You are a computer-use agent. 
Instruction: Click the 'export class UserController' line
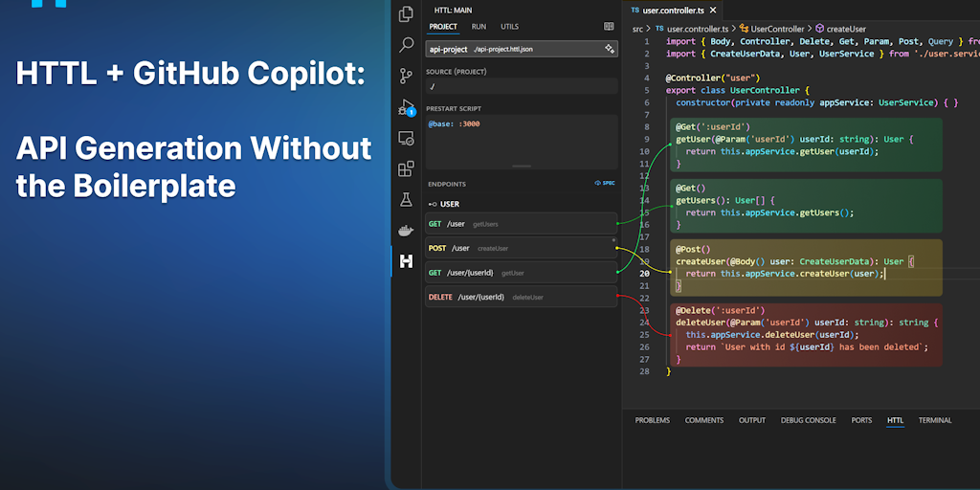pos(738,90)
